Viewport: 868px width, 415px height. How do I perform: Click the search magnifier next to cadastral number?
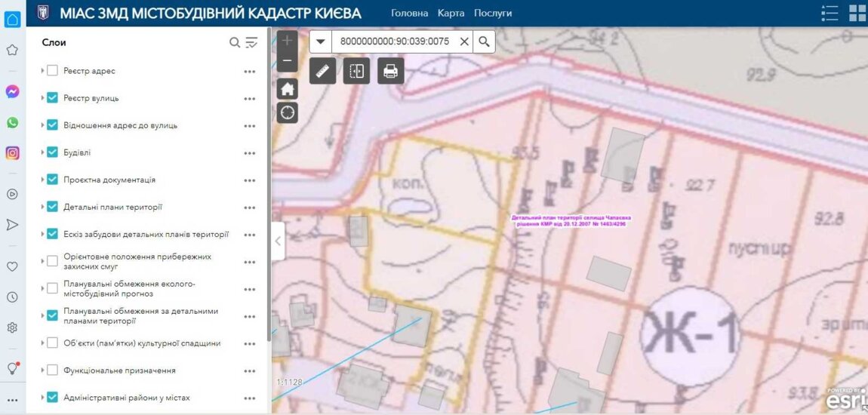pyautogui.click(x=484, y=41)
